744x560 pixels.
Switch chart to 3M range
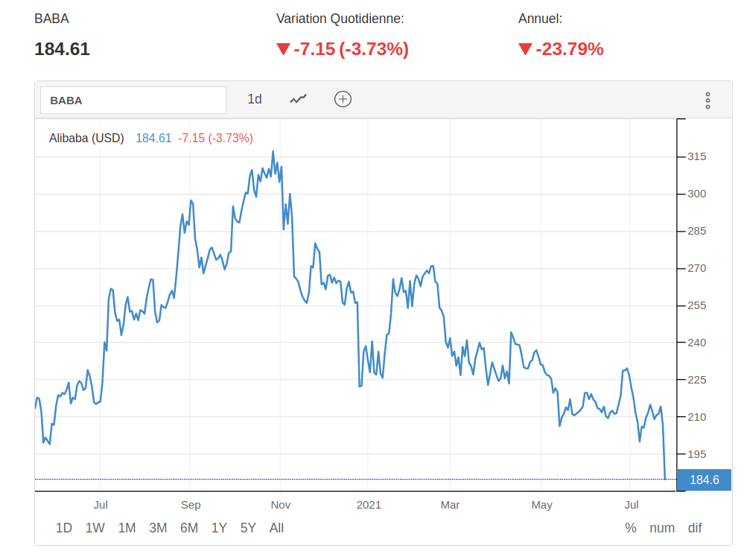pos(158,528)
